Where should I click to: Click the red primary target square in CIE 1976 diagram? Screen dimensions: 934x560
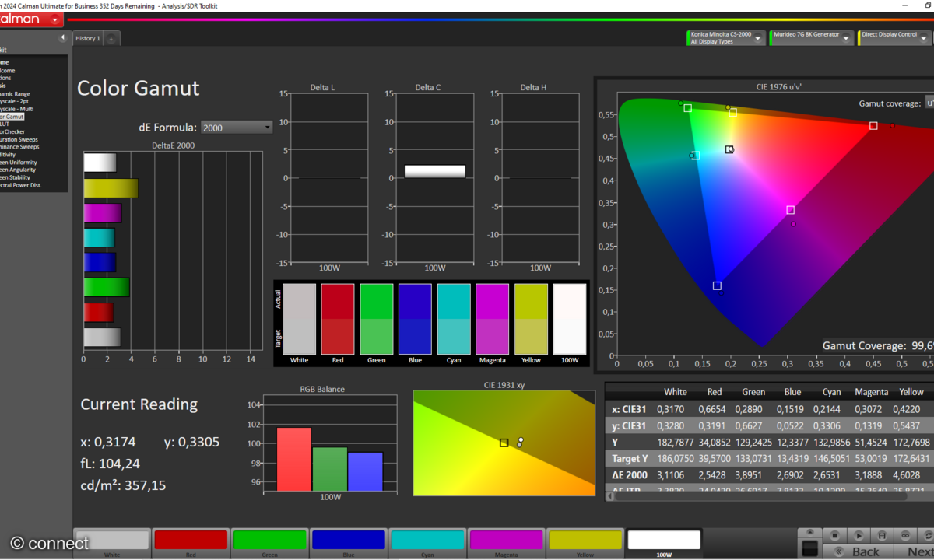coord(873,125)
